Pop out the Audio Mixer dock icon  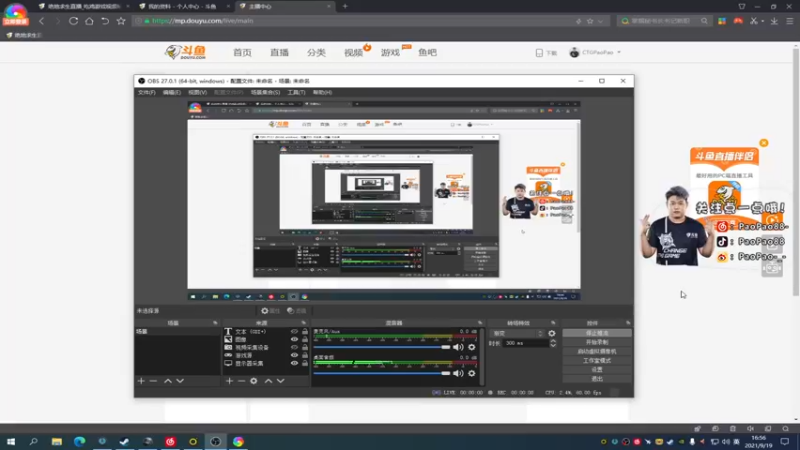click(x=480, y=323)
